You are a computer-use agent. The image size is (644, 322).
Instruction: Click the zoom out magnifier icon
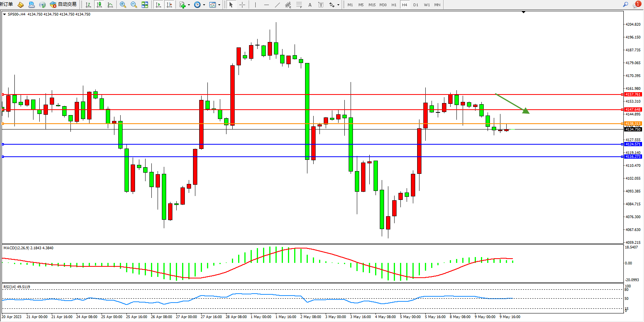coord(134,5)
